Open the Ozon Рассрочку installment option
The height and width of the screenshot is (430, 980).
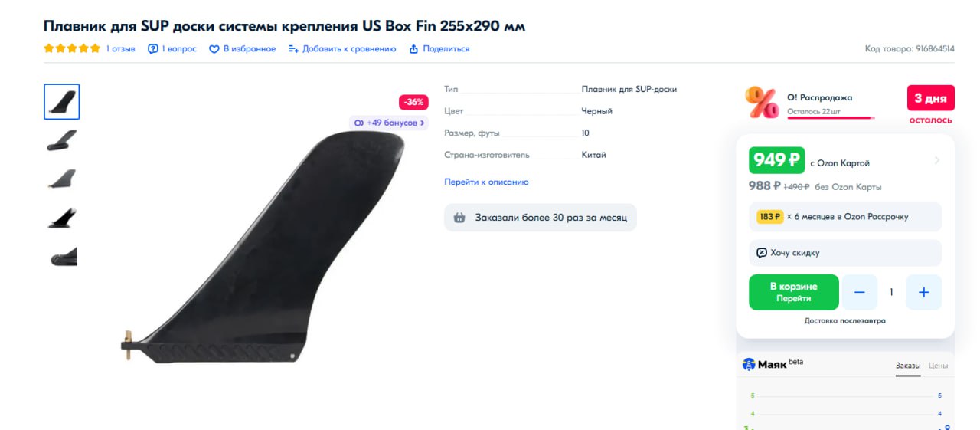[x=845, y=217]
